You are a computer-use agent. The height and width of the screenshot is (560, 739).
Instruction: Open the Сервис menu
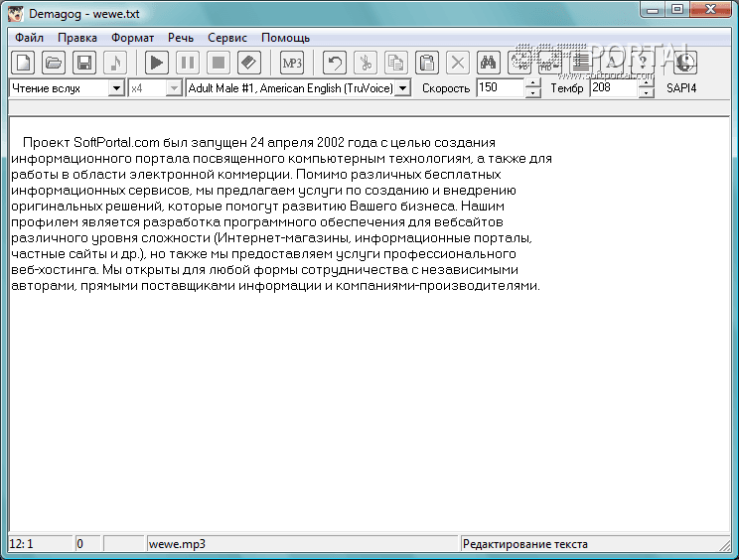click(x=227, y=38)
